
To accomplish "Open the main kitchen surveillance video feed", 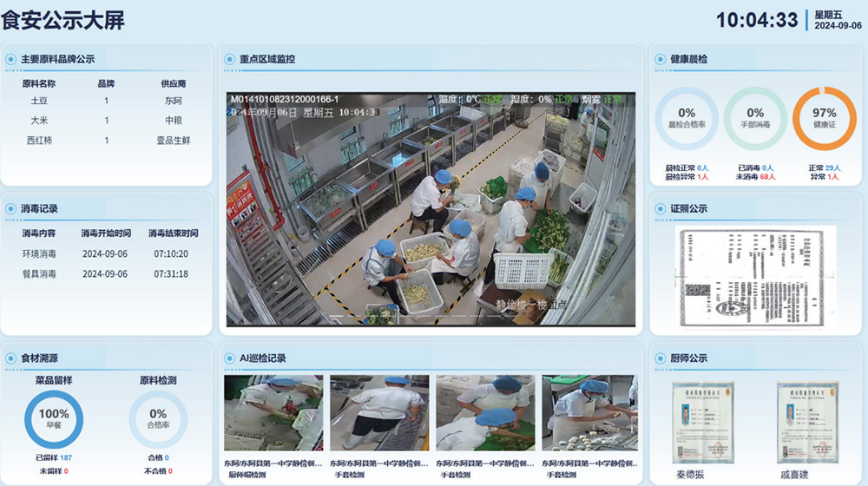I will tap(431, 209).
